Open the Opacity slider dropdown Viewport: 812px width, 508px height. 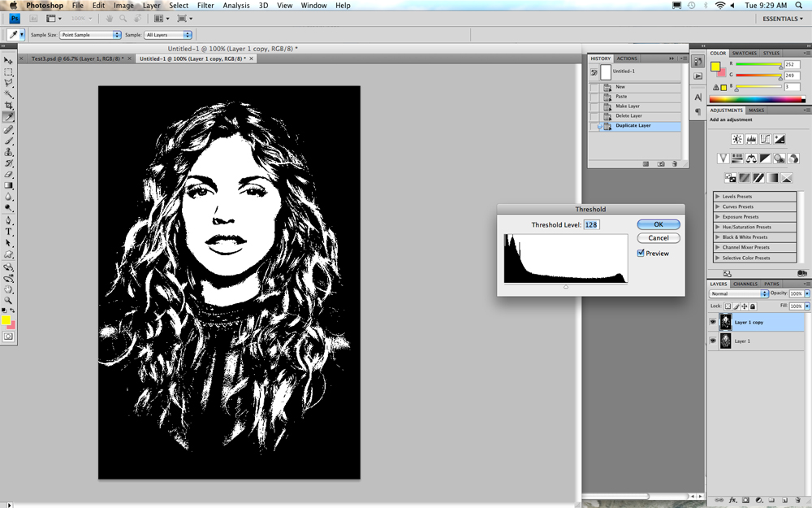click(x=807, y=293)
